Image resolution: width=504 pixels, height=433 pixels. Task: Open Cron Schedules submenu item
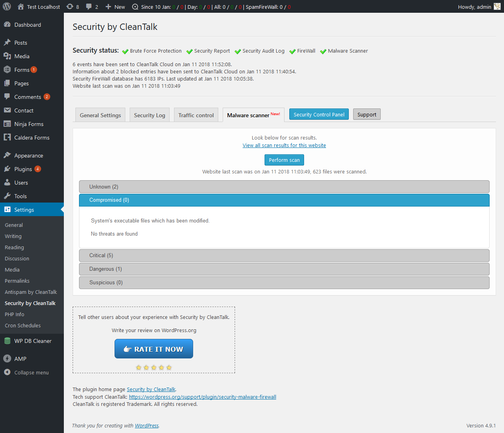[x=23, y=326]
